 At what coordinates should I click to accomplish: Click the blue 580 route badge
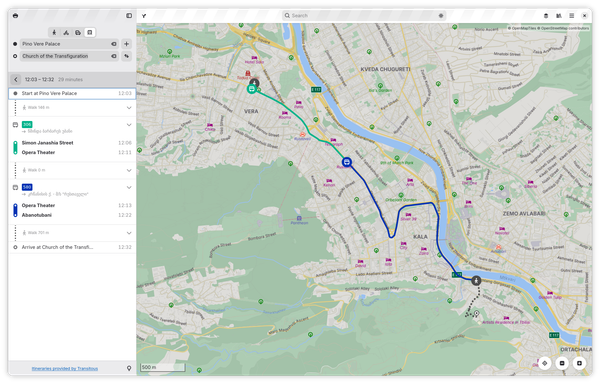[27, 187]
